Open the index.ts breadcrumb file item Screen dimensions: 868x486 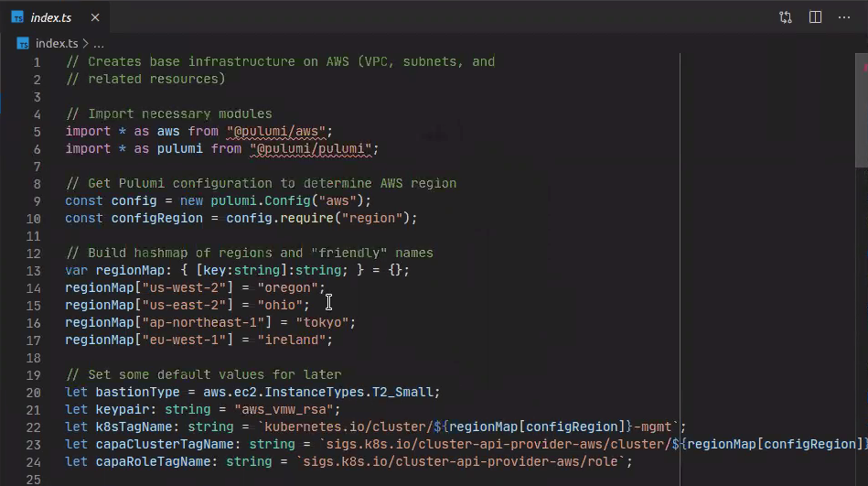[x=56, y=43]
